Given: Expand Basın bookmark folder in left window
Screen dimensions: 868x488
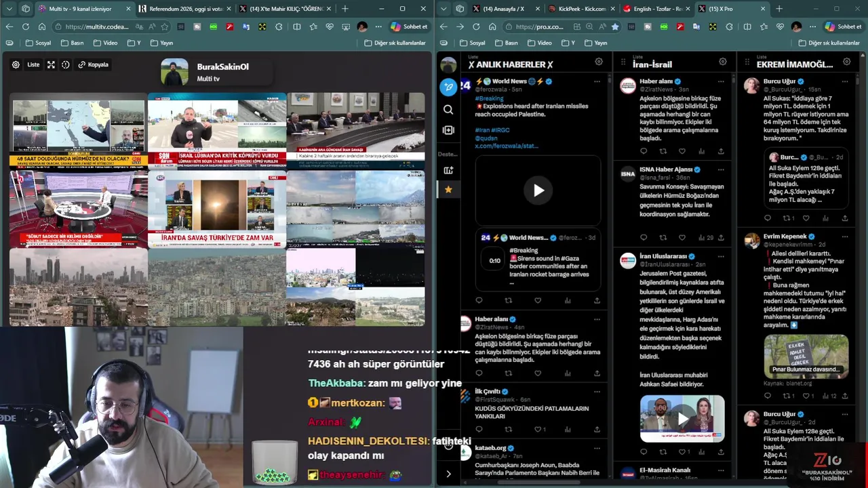Looking at the screenshot, I should click(72, 43).
